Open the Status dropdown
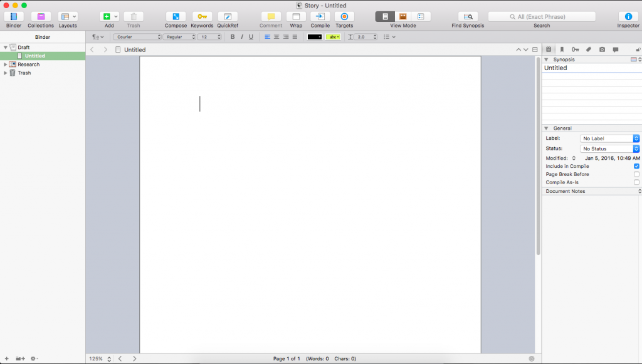 point(609,148)
